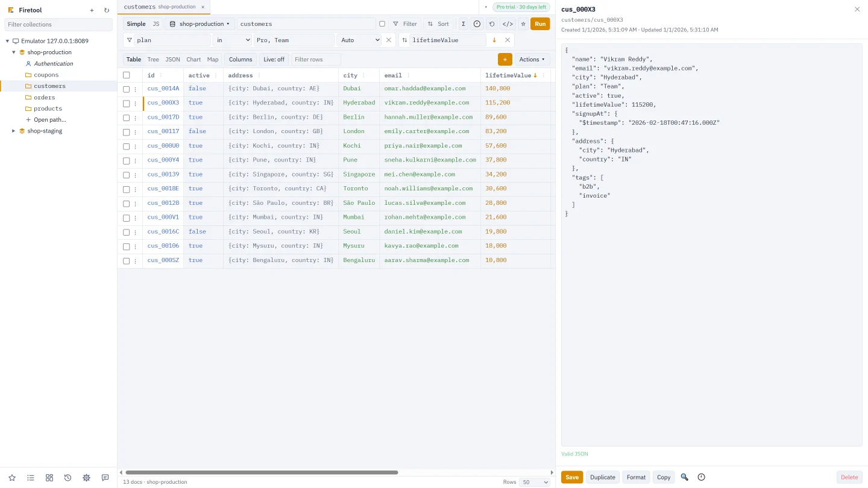868x488 pixels.
Task: Tick the checkbox left of the Filter button
Action: pyautogui.click(x=382, y=24)
